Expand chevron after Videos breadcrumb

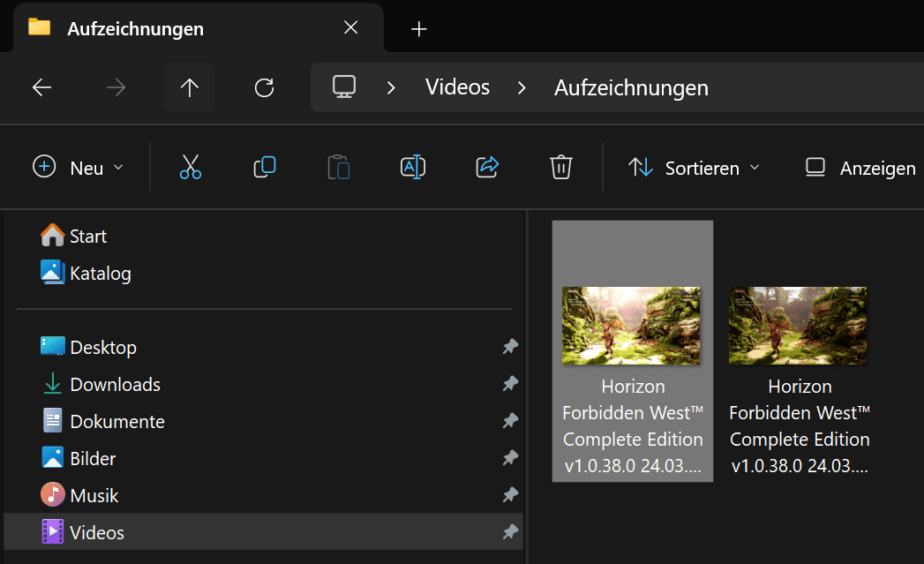point(522,87)
